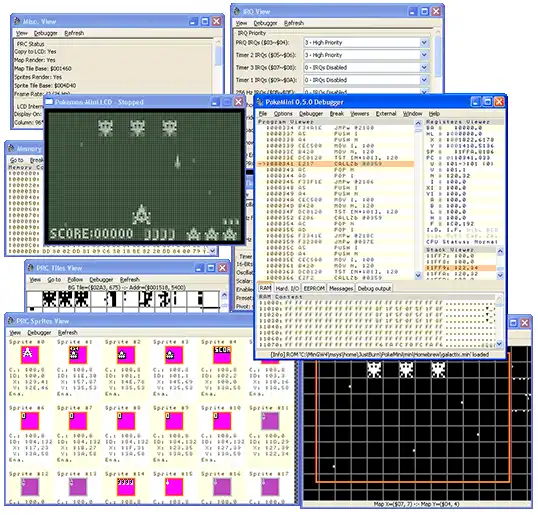
Task: Select the Sprite #15 thumbnail
Action: coord(174,487)
